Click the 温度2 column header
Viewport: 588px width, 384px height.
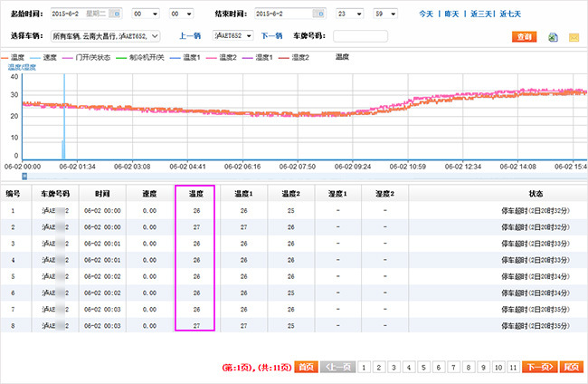[x=291, y=194]
